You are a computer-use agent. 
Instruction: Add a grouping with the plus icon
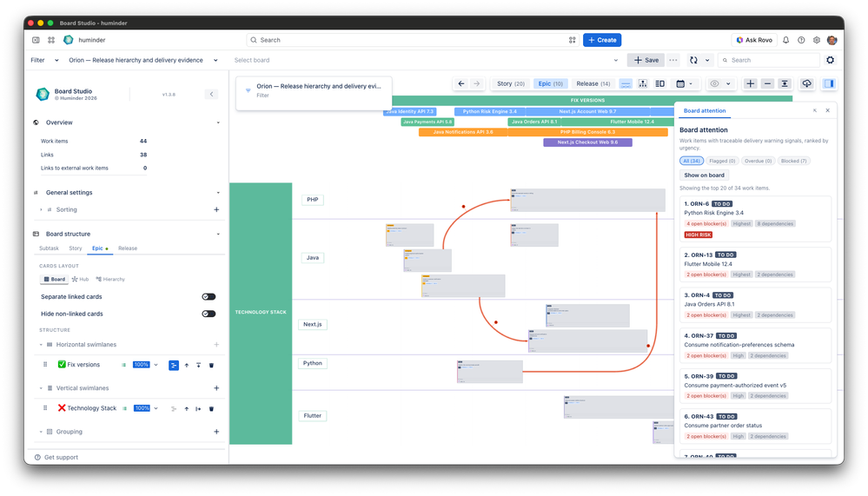click(216, 432)
